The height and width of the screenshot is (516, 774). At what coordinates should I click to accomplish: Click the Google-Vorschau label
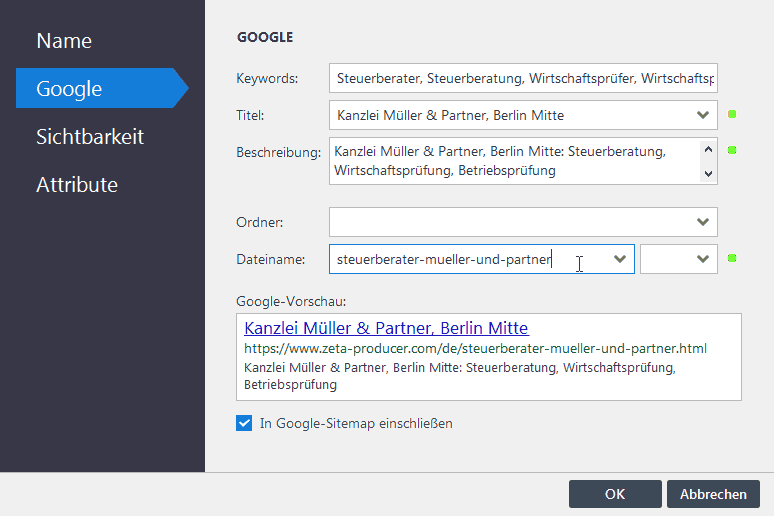point(291,301)
